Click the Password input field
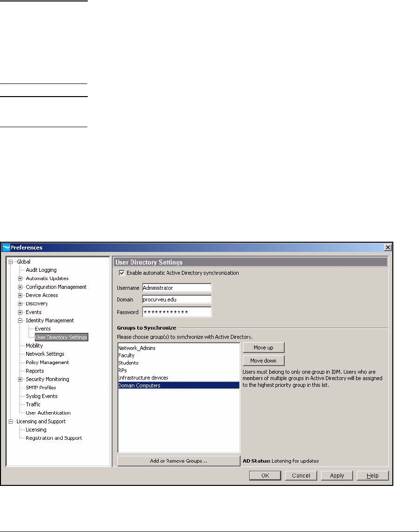This screenshot has height=532, width=419. (177, 312)
